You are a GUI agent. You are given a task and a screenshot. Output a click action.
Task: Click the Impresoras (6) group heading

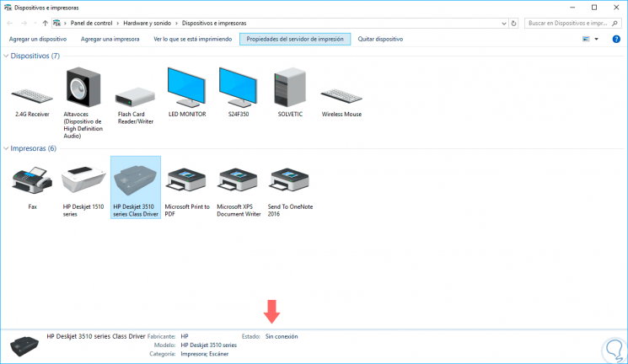(33, 148)
